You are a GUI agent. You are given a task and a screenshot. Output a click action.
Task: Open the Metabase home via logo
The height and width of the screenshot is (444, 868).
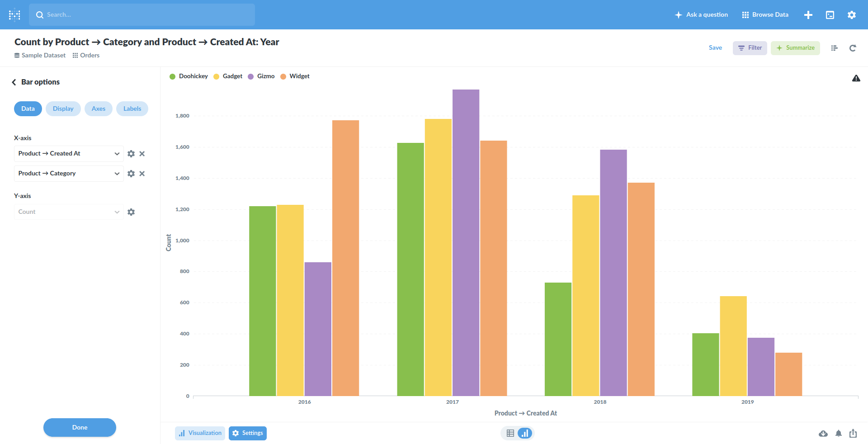click(14, 14)
